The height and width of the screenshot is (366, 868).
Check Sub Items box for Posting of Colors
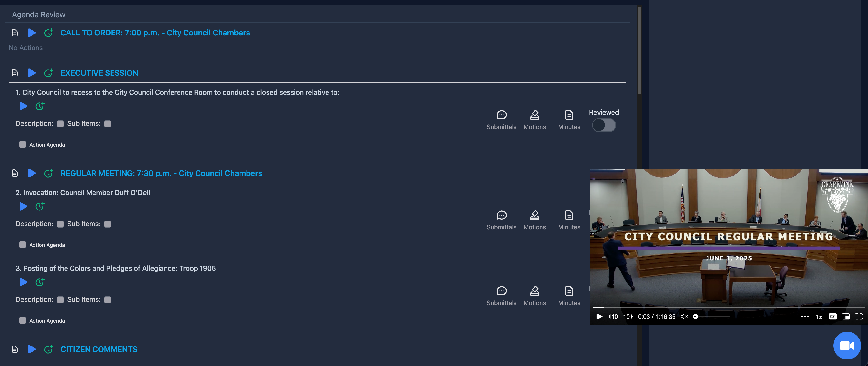pos(107,300)
